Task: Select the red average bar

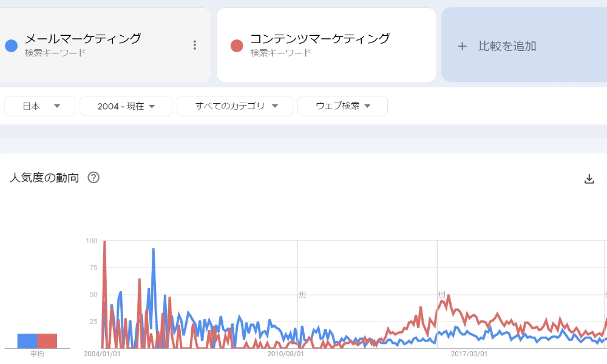Action: [47, 341]
